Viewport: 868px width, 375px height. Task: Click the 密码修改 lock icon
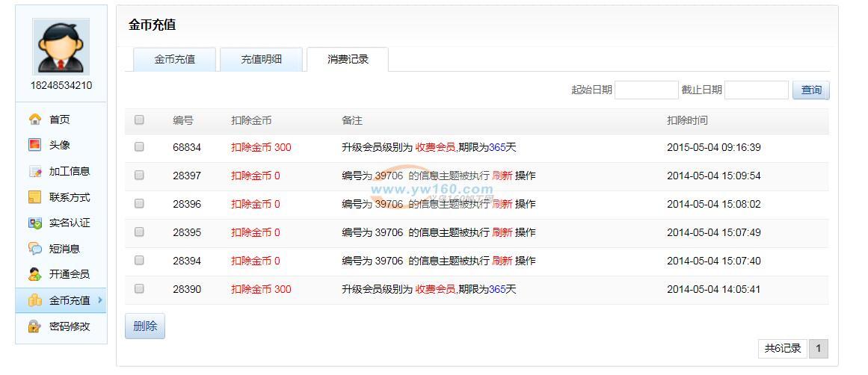pos(34,326)
